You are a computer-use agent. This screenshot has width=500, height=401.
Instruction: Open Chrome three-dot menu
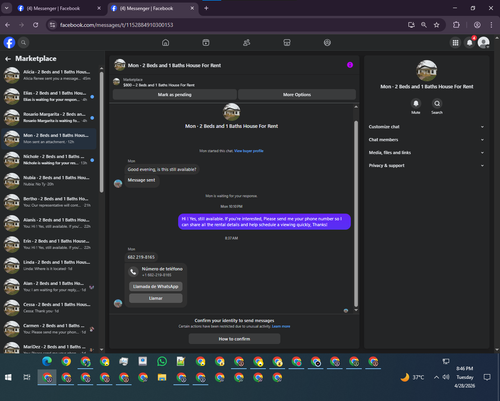(x=491, y=25)
